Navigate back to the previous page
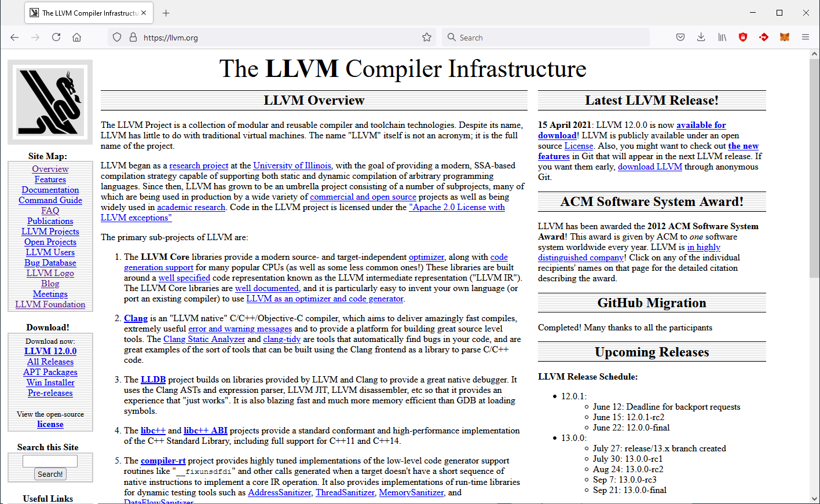The height and width of the screenshot is (504, 820). 14,37
